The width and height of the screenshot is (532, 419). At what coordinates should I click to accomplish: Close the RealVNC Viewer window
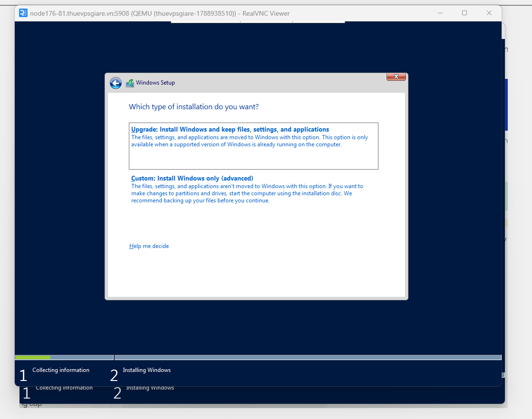(x=489, y=13)
